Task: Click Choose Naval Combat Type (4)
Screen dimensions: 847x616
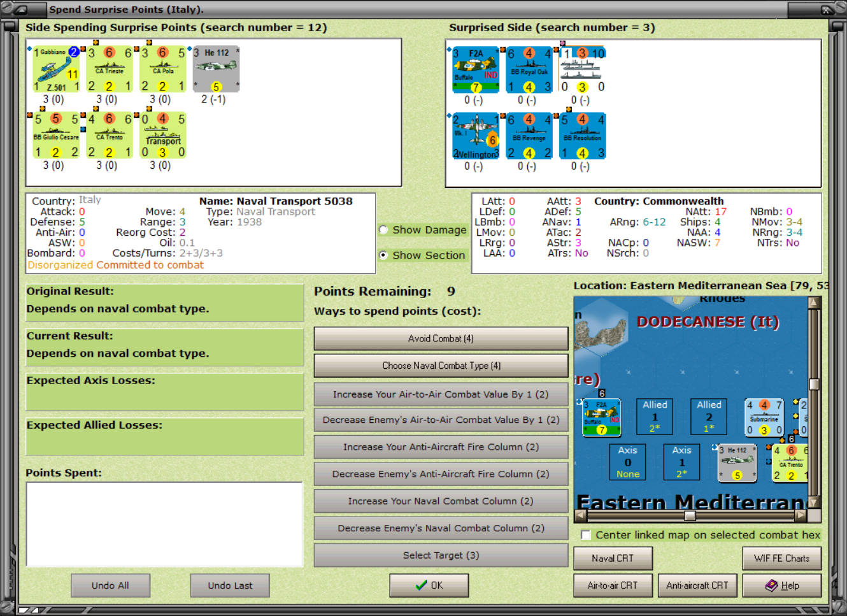Action: click(441, 366)
